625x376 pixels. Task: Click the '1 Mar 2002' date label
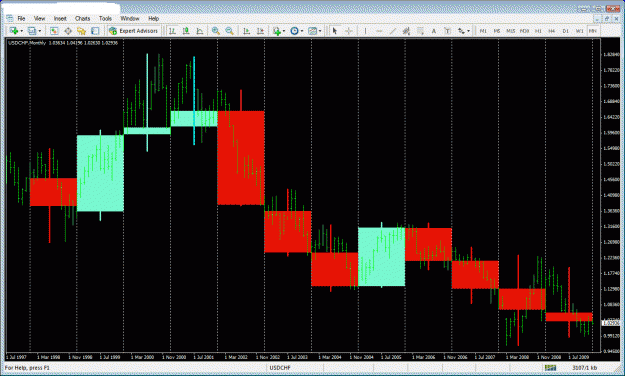[236, 357]
